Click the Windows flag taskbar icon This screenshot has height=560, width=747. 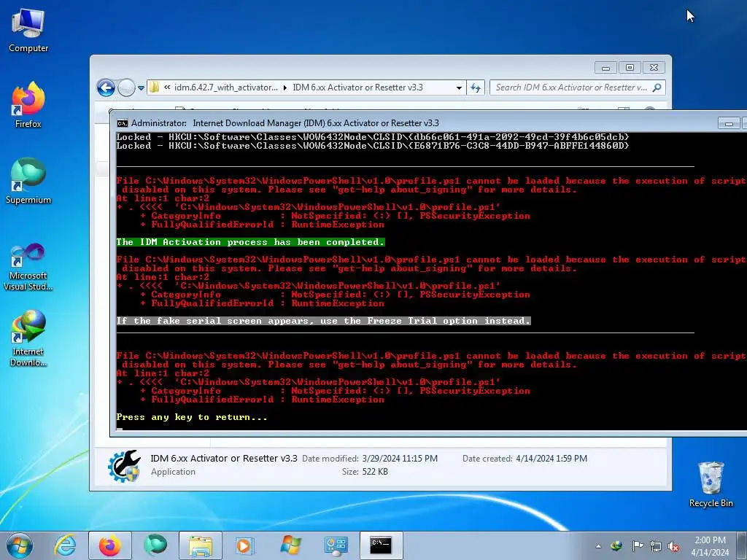coord(290,545)
